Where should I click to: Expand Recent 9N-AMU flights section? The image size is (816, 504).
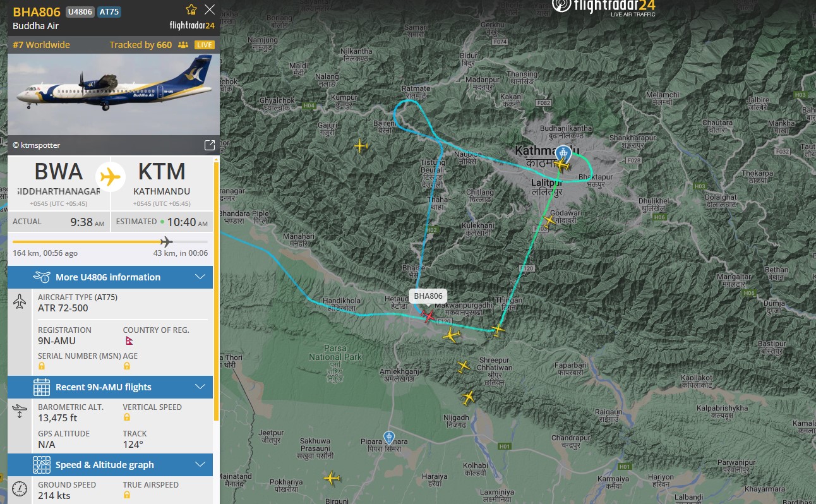[111, 387]
